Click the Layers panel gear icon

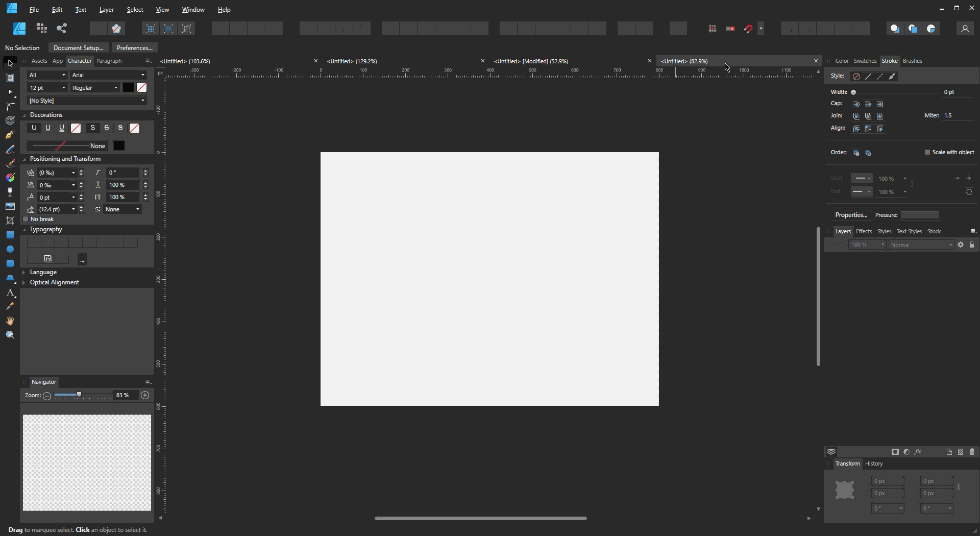click(x=961, y=245)
